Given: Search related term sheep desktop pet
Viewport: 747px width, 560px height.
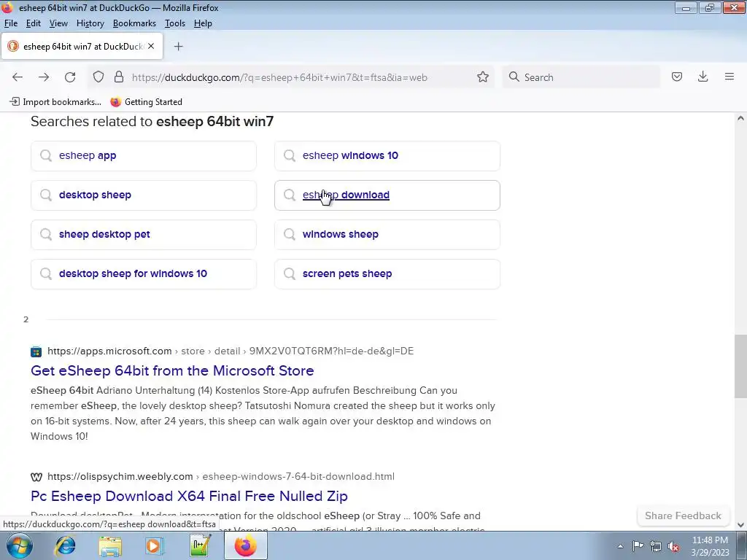Looking at the screenshot, I should tap(144, 235).
